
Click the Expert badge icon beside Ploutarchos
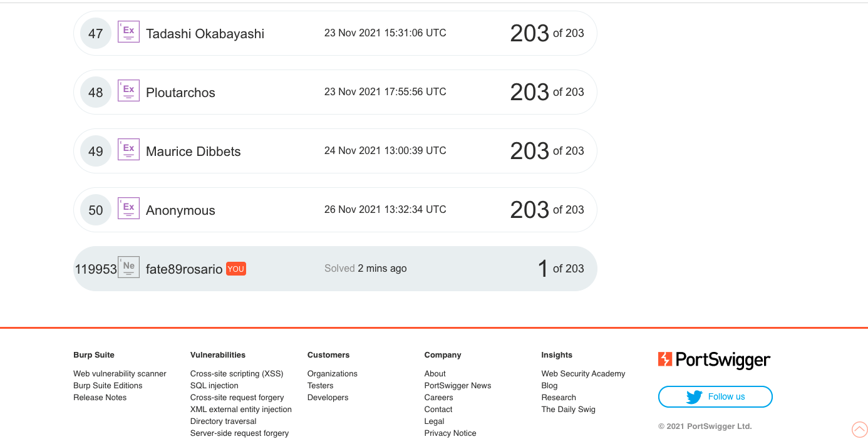pos(128,91)
